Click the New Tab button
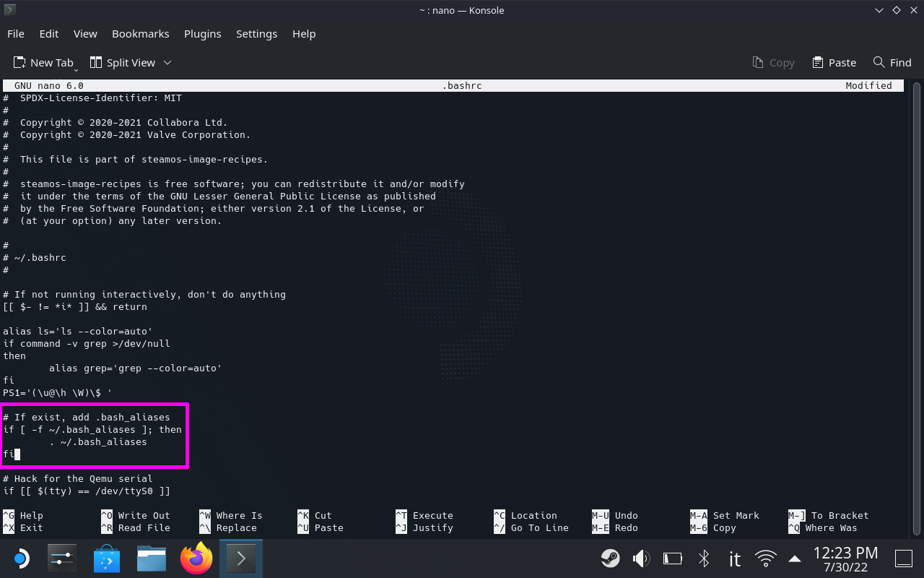924x578 pixels. (x=45, y=62)
